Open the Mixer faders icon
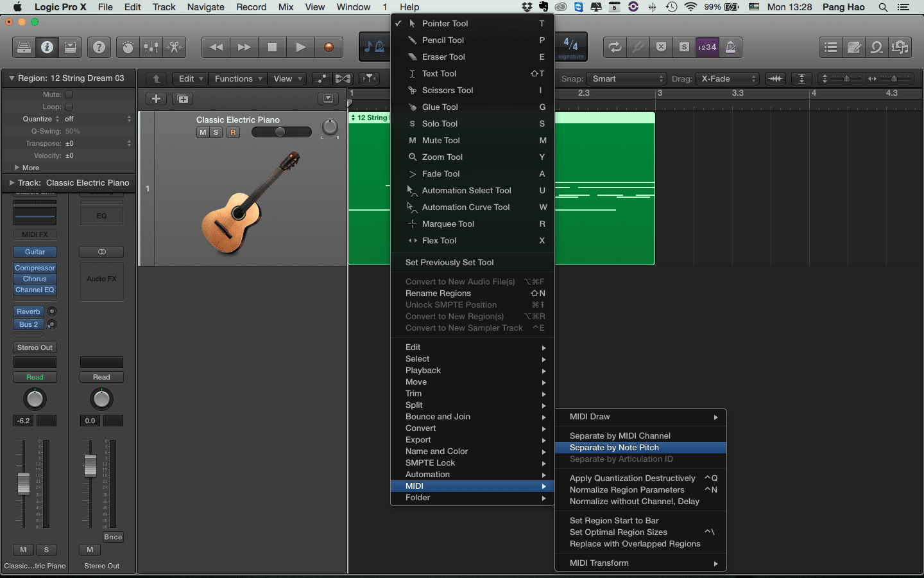 (x=151, y=47)
